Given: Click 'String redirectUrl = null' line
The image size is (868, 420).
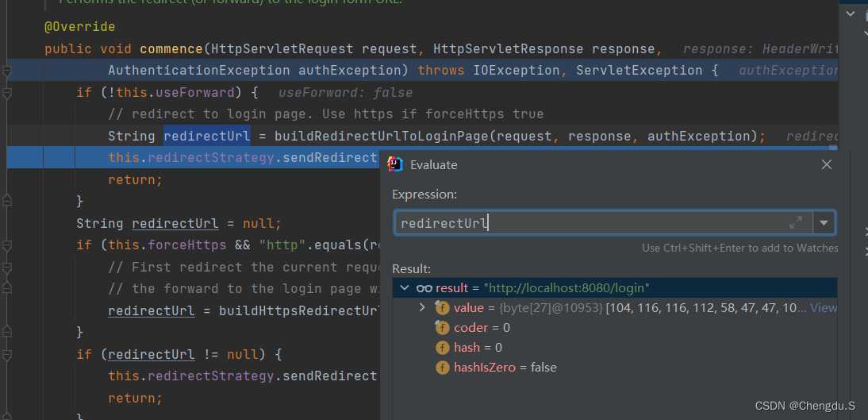Looking at the screenshot, I should click(x=179, y=224).
